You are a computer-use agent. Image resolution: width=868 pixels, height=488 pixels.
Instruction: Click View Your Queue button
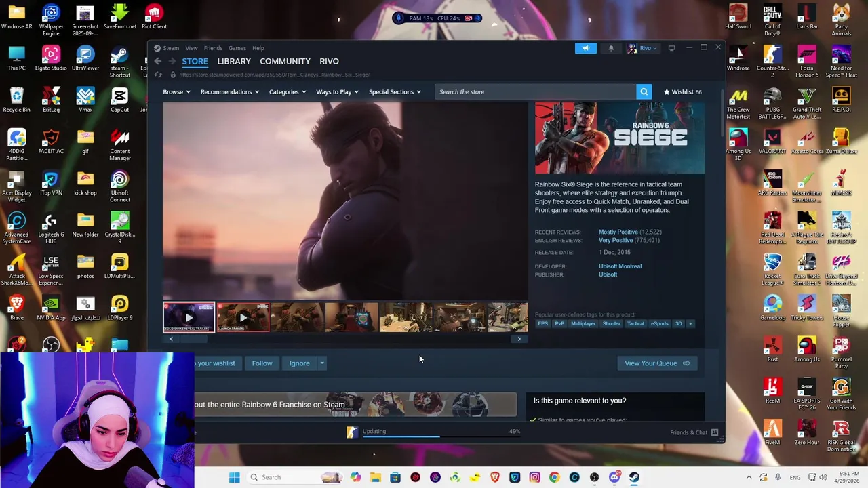(656, 363)
